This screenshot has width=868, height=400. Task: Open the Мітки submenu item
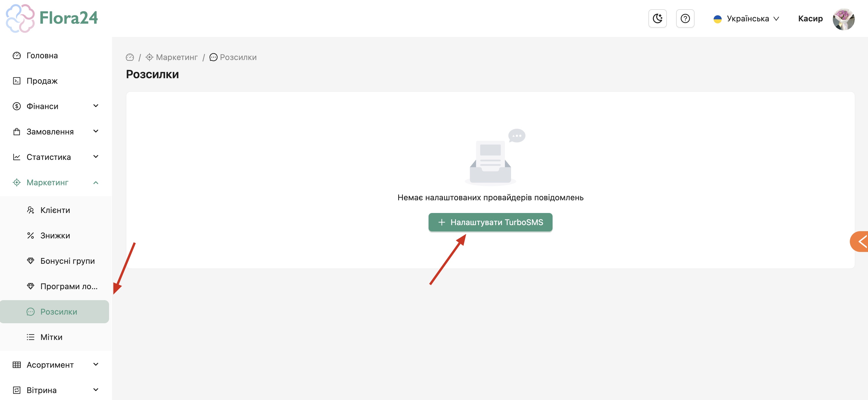click(x=56, y=337)
